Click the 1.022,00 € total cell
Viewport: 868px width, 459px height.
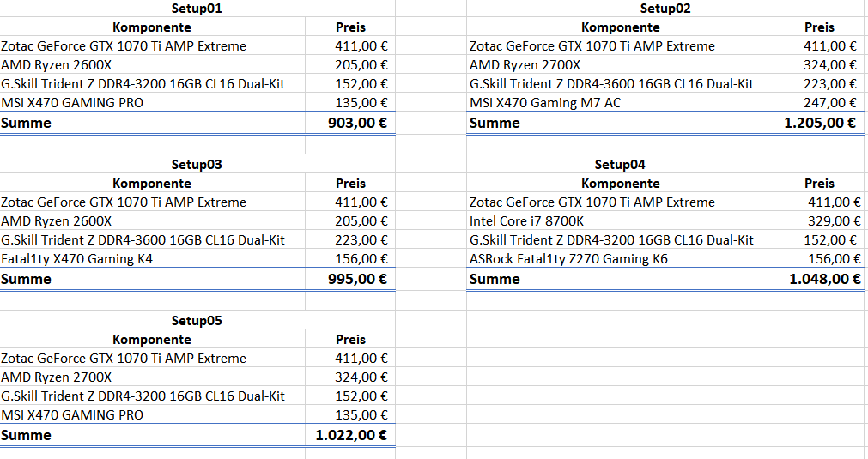point(349,435)
